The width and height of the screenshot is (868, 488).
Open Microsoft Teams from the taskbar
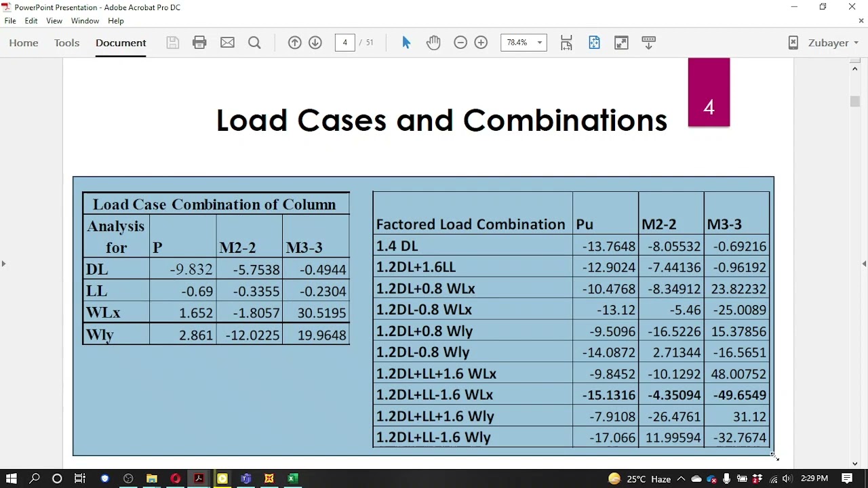[x=245, y=479]
